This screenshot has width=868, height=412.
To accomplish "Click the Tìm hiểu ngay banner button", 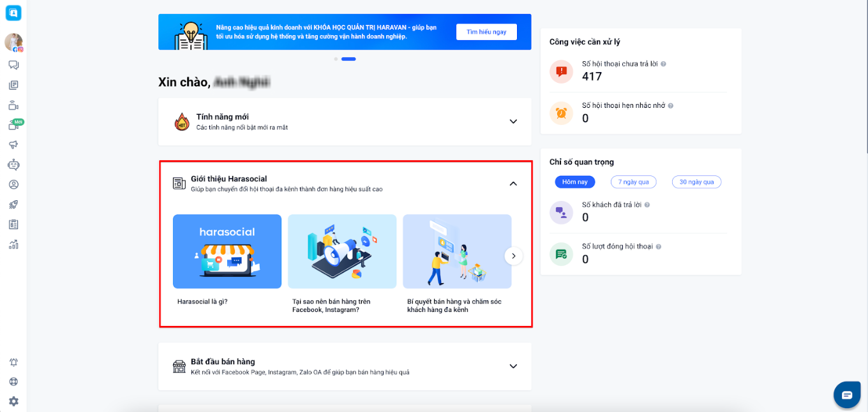I will click(486, 32).
